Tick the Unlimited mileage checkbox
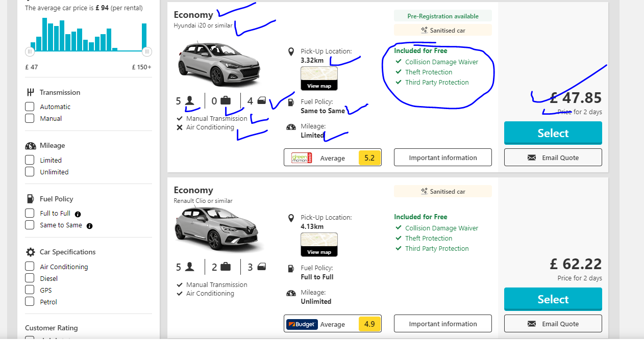Image resolution: width=644 pixels, height=340 pixels. 30,172
